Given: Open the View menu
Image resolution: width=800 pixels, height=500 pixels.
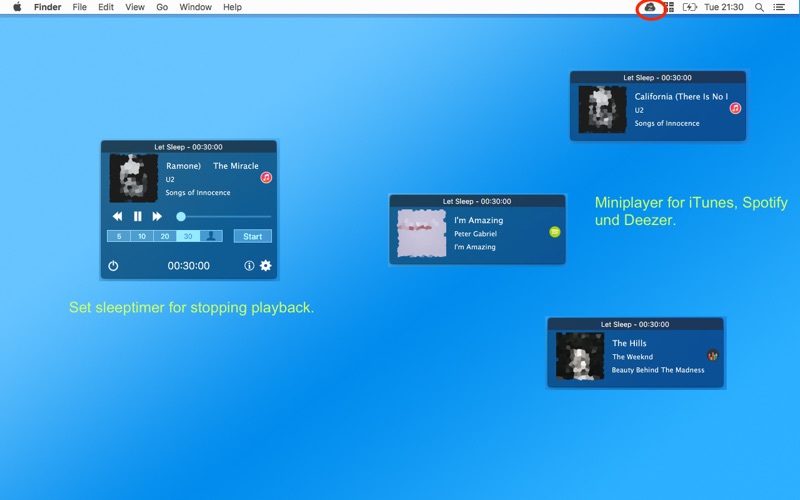Looking at the screenshot, I should tap(135, 7).
